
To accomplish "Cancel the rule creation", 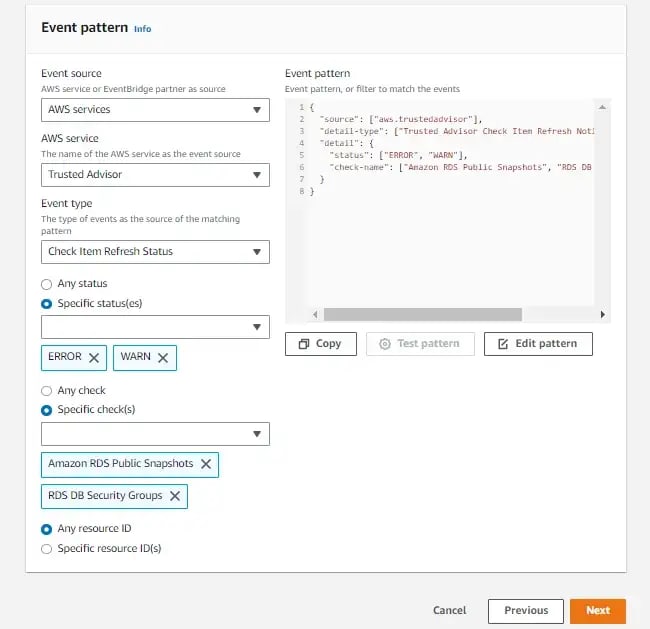I will (450, 610).
